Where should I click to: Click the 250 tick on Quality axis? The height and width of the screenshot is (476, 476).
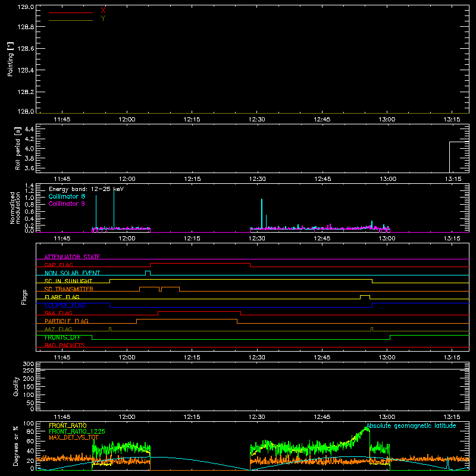click(28, 370)
